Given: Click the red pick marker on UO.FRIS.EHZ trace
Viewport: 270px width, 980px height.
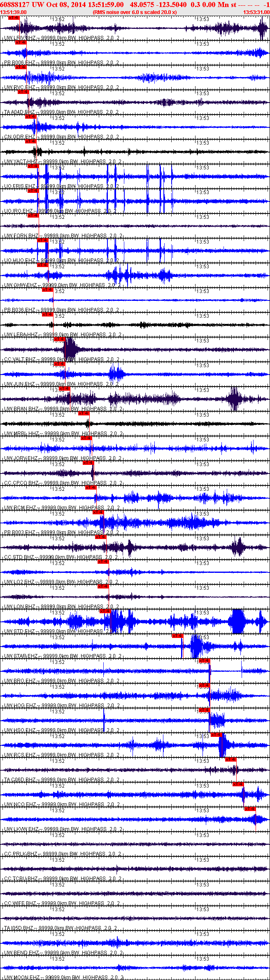Looking at the screenshot, I should point(33,166).
